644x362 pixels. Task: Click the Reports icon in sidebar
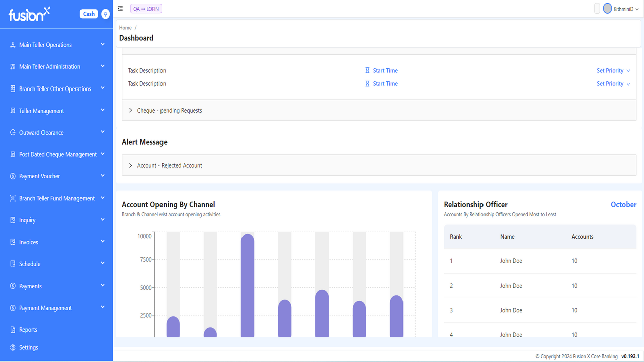12,329
